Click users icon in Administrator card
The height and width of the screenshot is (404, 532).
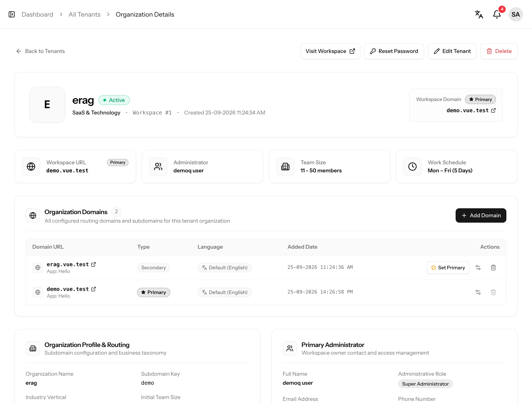(x=158, y=166)
